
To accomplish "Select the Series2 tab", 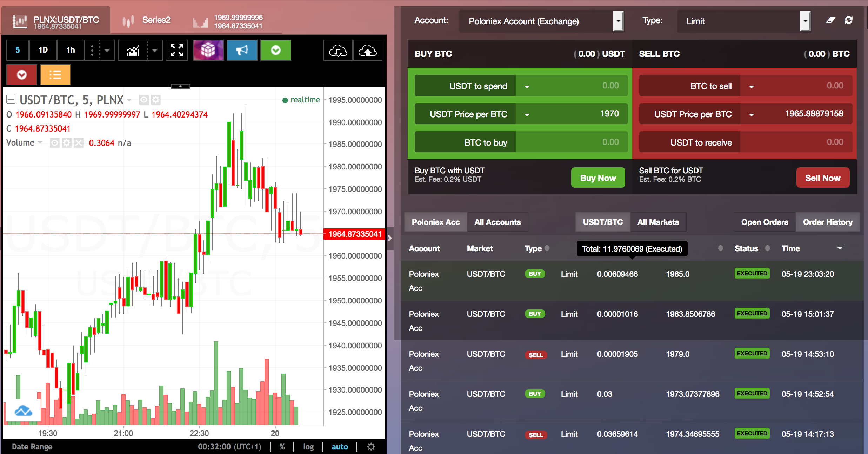I will click(x=146, y=20).
